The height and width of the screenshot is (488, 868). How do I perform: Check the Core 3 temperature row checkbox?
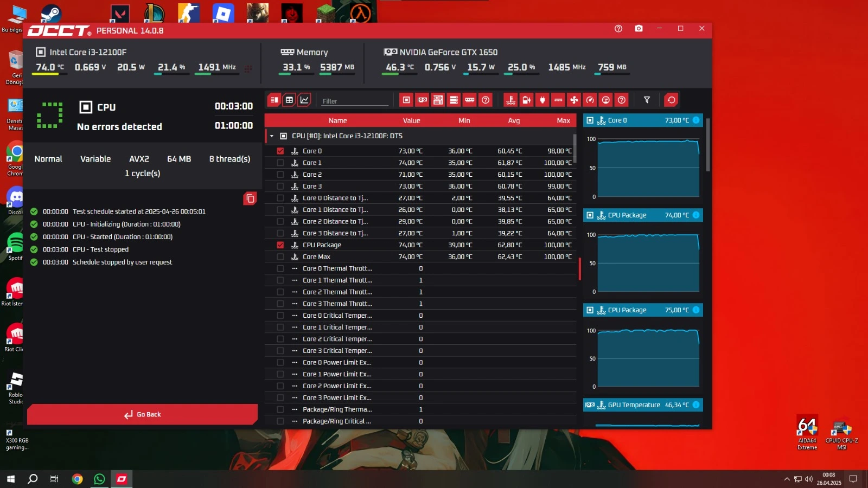(280, 187)
